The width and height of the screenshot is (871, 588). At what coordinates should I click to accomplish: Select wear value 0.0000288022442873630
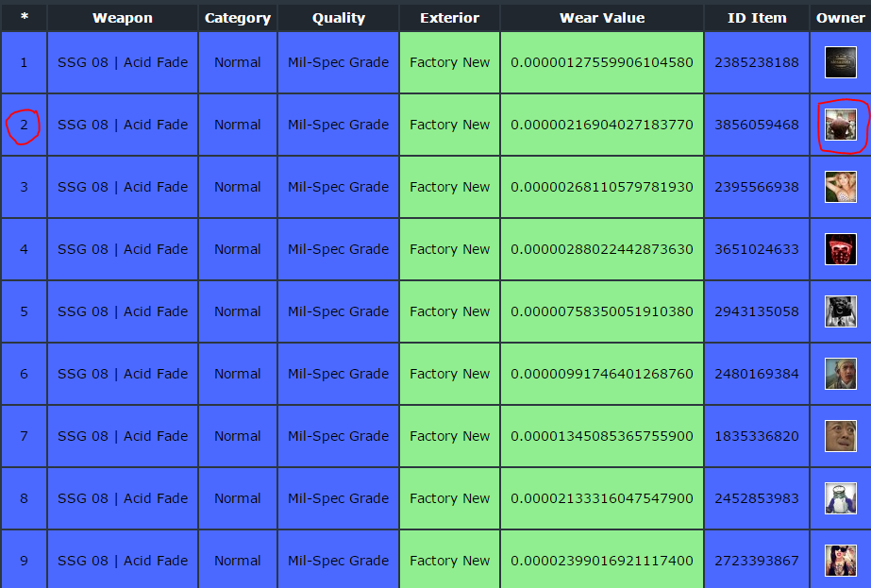[x=602, y=249]
